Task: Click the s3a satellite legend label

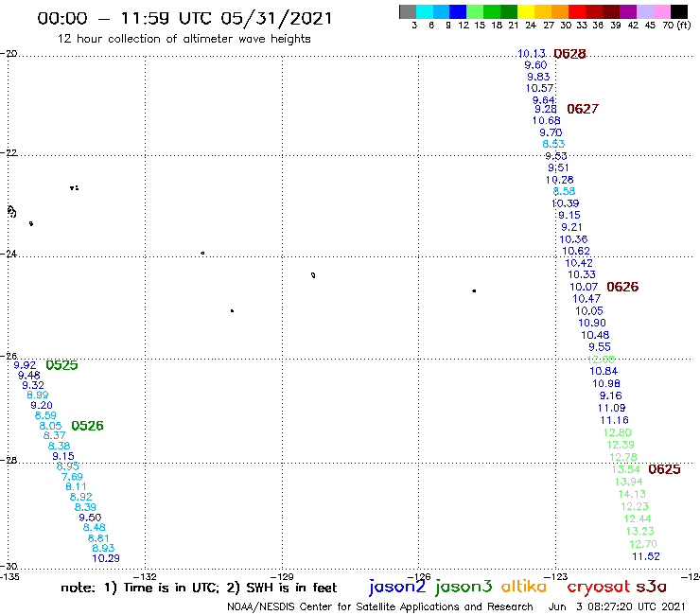Action: pos(651,587)
